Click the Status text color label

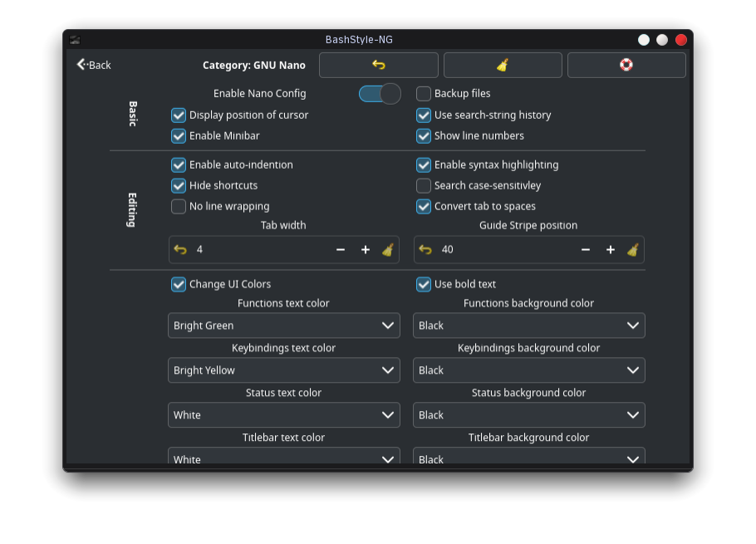(283, 393)
